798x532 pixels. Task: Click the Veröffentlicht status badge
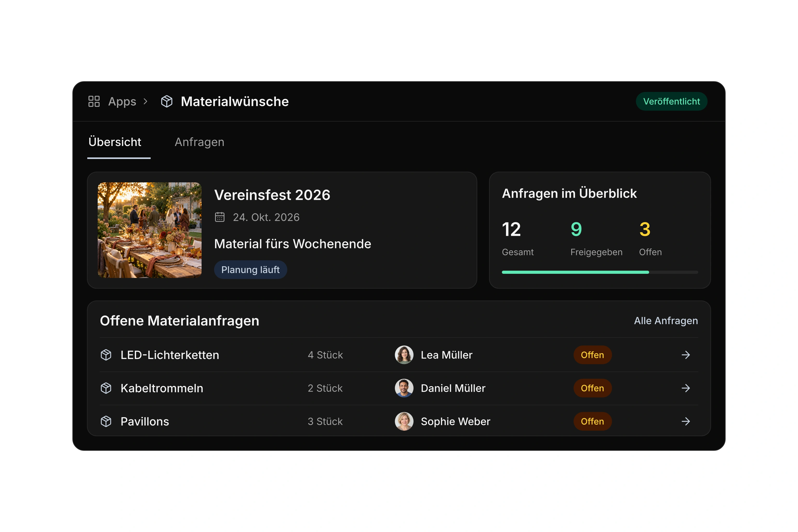pos(671,102)
